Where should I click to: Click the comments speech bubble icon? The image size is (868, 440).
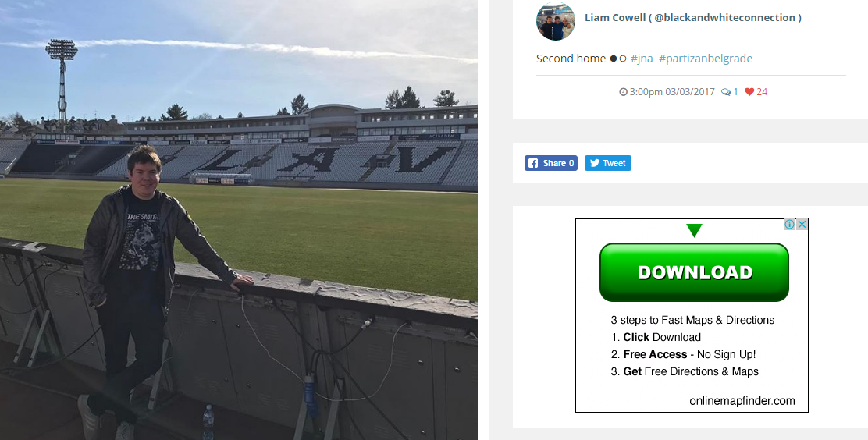pyautogui.click(x=726, y=92)
